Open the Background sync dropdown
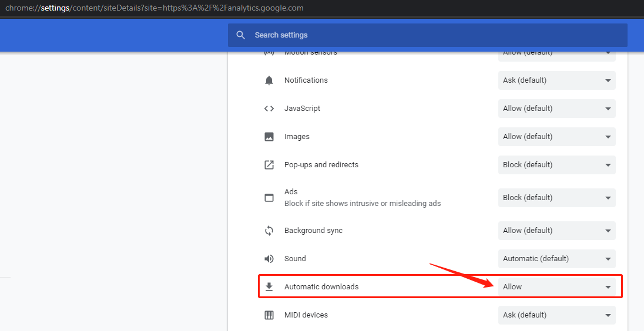 point(557,231)
